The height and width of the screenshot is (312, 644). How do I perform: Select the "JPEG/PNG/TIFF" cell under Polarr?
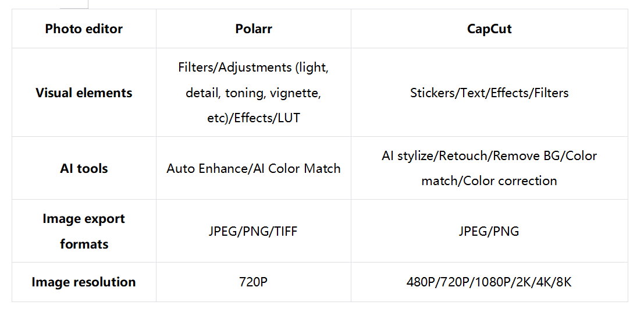coord(254,232)
